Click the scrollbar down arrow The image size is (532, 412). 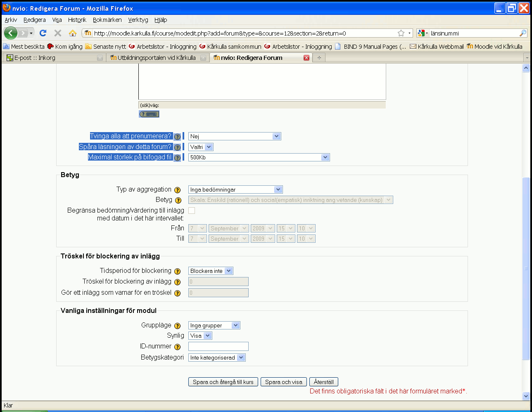[x=526, y=395]
